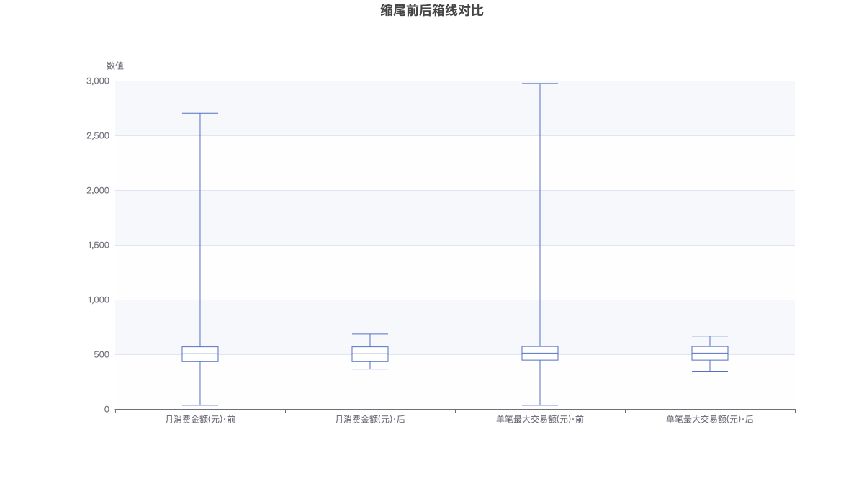The image size is (864, 504).
Task: Click lower whisker cap of 单笔最大交易额(元)·后
Action: (710, 371)
